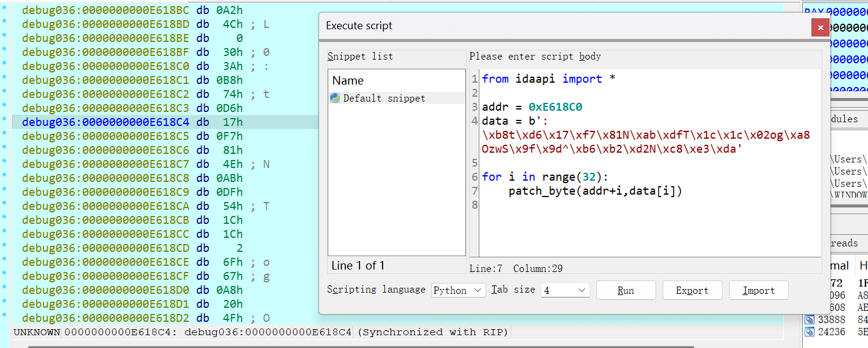Click the Export button
Viewport: 868px width, 348px height.
click(x=692, y=290)
